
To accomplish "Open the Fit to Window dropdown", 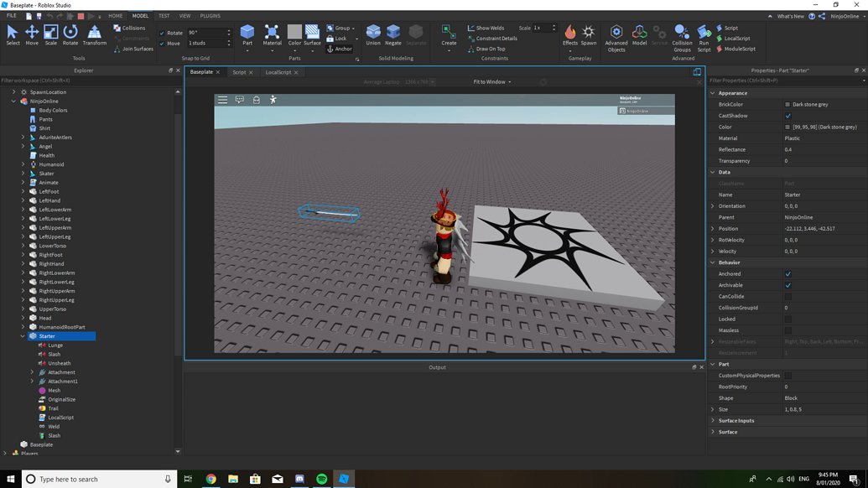I will click(x=492, y=82).
